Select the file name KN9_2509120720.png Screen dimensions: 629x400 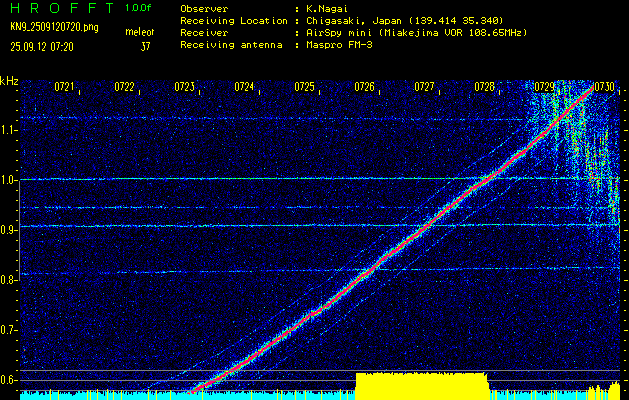pyautogui.click(x=54, y=27)
